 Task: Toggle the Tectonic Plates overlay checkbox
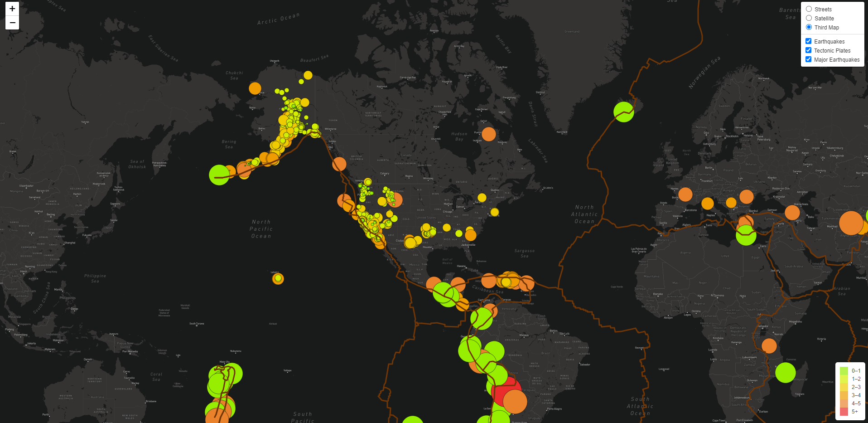pyautogui.click(x=808, y=50)
